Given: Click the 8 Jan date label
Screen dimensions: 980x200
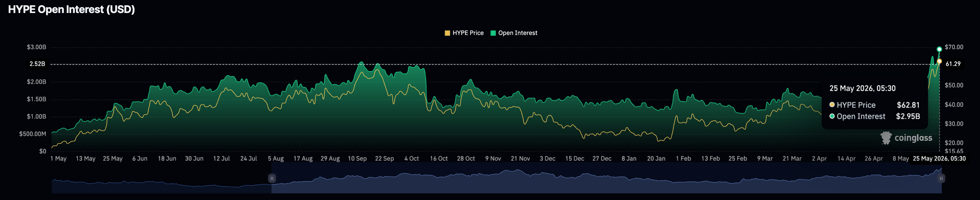Looking at the screenshot, I should tap(629, 159).
